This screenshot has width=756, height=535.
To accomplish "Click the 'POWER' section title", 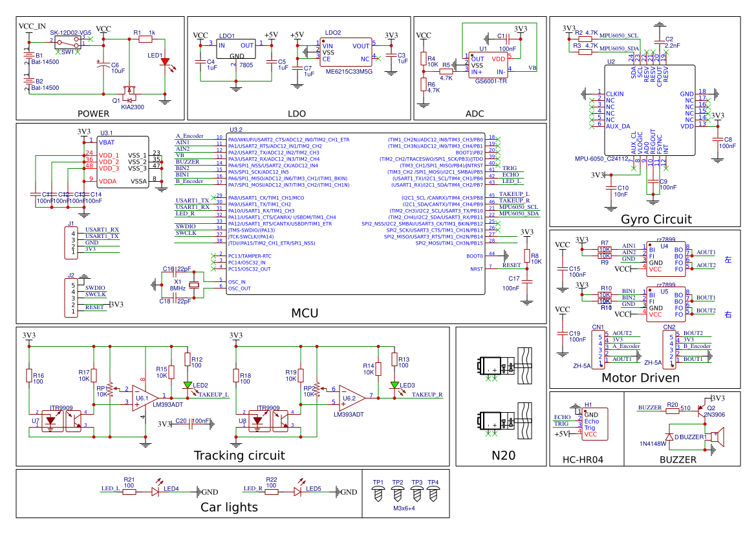I will [94, 114].
